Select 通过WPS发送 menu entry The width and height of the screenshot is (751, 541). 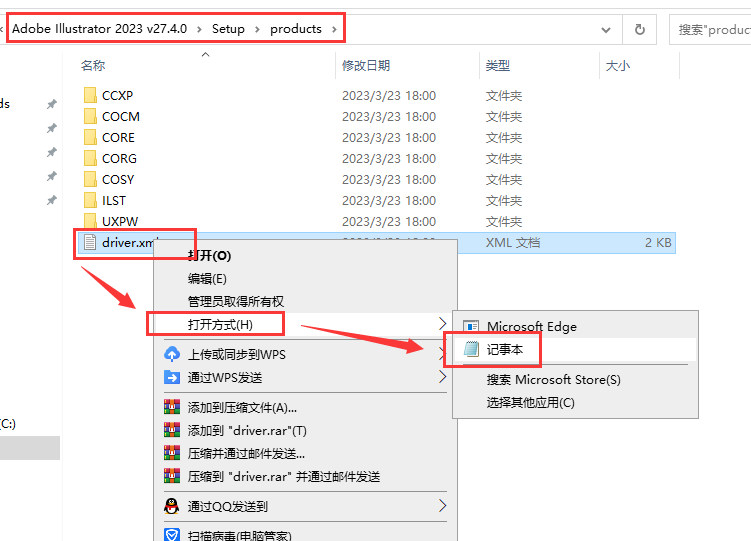pyautogui.click(x=225, y=377)
